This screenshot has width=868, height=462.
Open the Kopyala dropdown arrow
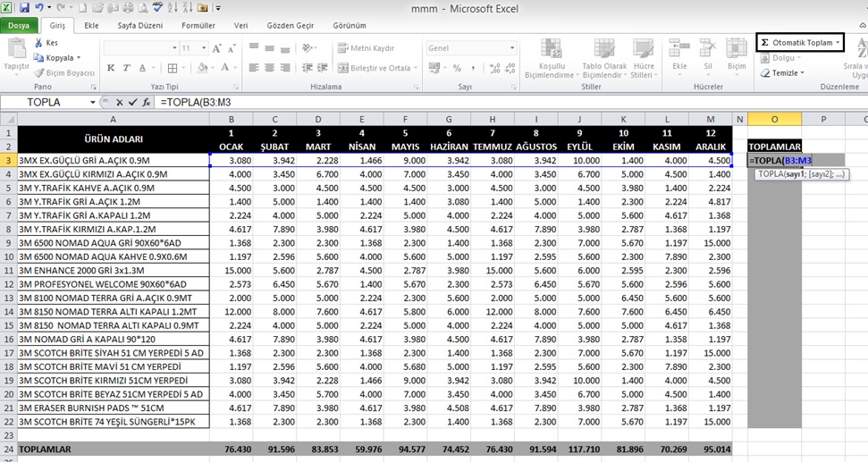coord(79,57)
